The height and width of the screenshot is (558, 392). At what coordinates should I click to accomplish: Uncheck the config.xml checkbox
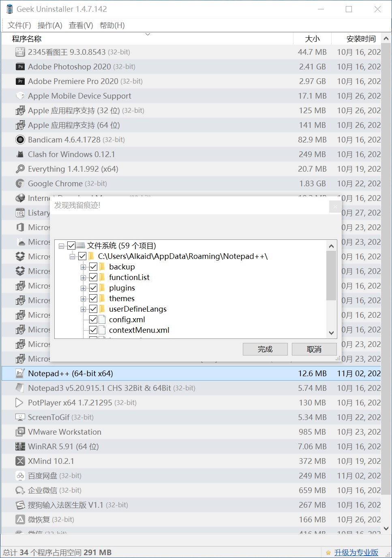pyautogui.click(x=93, y=319)
